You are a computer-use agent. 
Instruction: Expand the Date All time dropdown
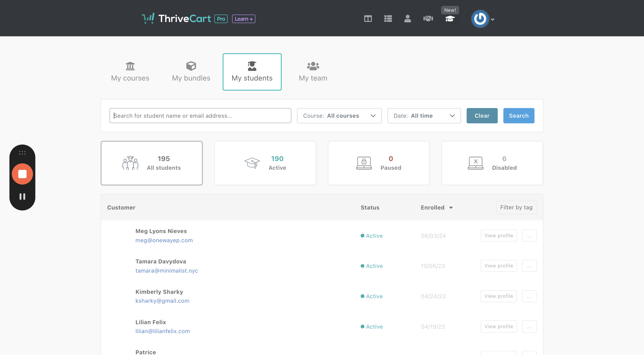[424, 116]
